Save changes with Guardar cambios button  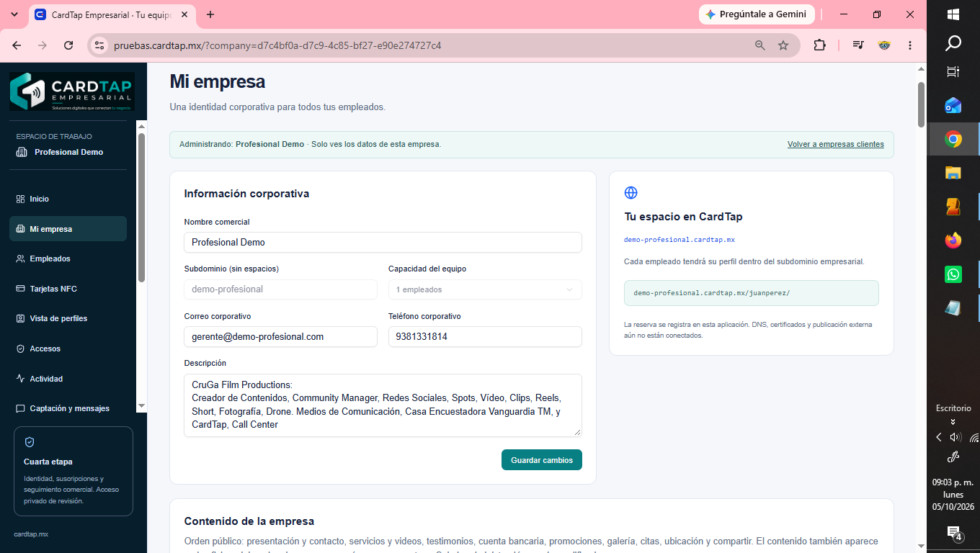542,460
